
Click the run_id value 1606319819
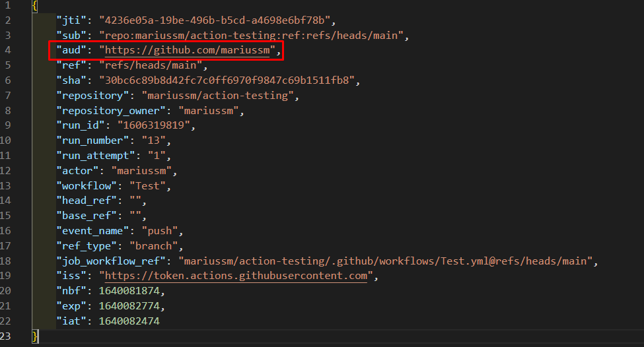[156, 125]
